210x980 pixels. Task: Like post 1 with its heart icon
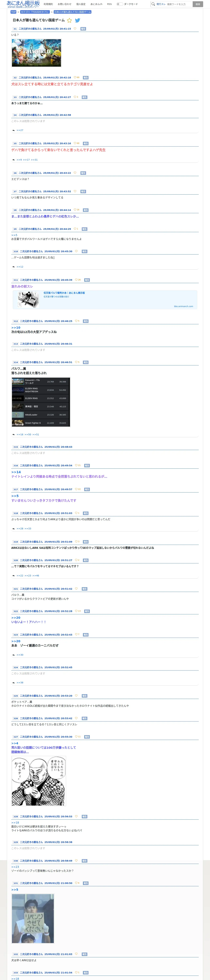75,29
